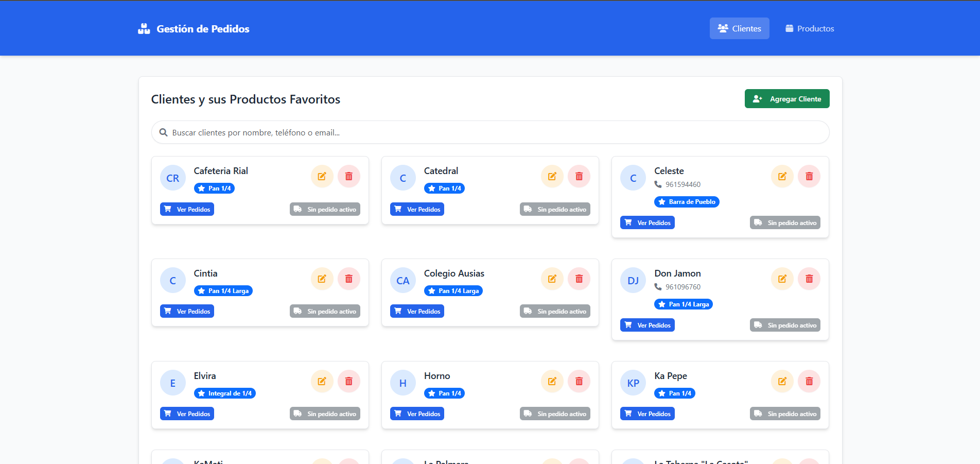Open the Clientes tab in navigation
Viewport: 980px width, 464px height.
[739, 29]
